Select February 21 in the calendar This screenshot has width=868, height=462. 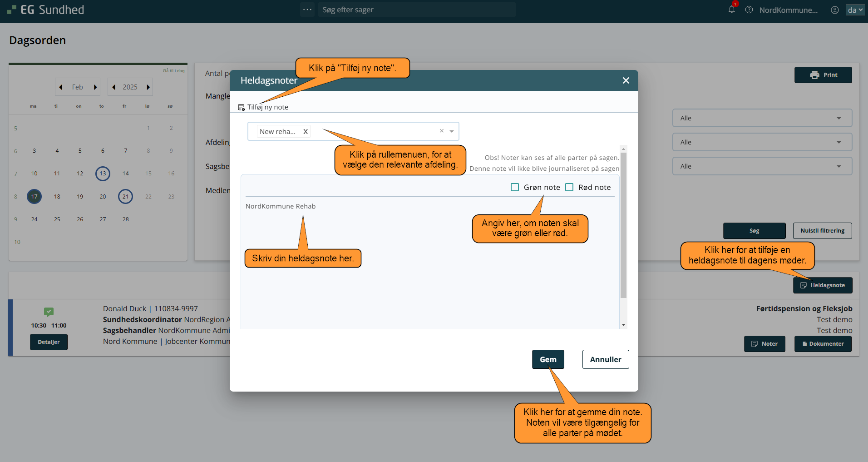pos(125,196)
